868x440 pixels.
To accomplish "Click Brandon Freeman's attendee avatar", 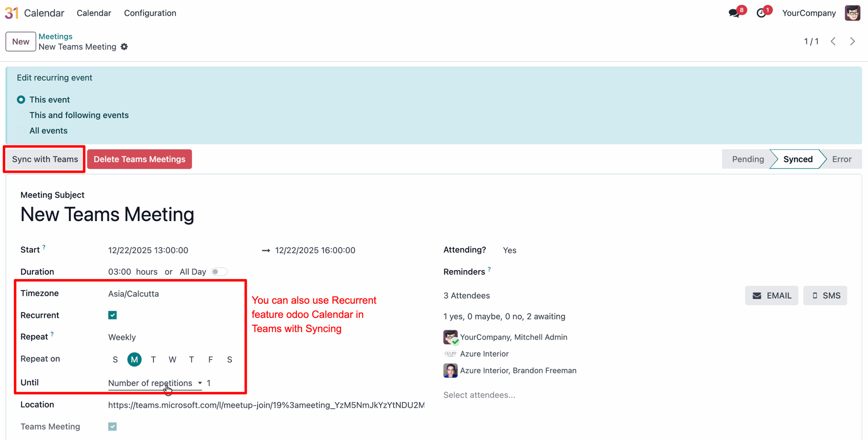I will click(450, 370).
